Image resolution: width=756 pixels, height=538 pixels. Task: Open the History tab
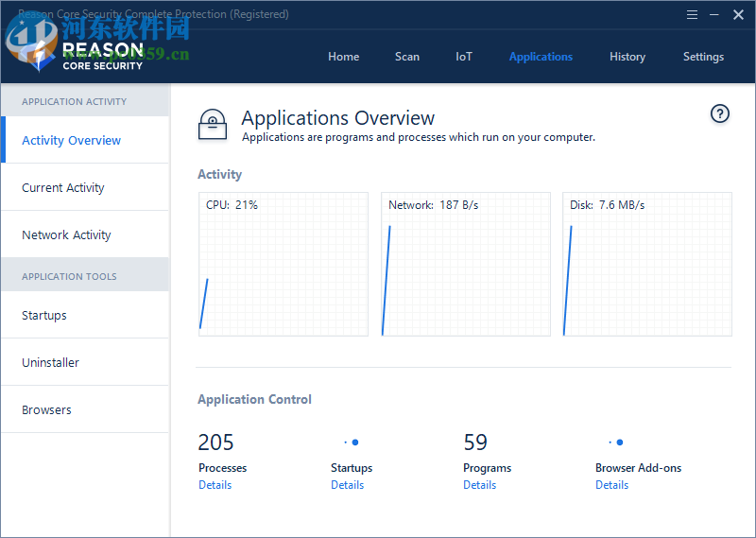[x=627, y=57]
